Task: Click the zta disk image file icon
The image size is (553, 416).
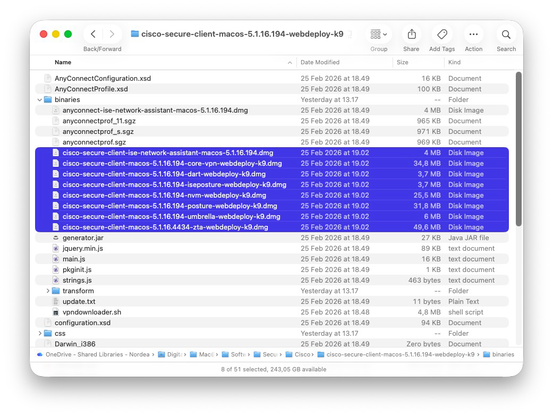Action: [56, 227]
